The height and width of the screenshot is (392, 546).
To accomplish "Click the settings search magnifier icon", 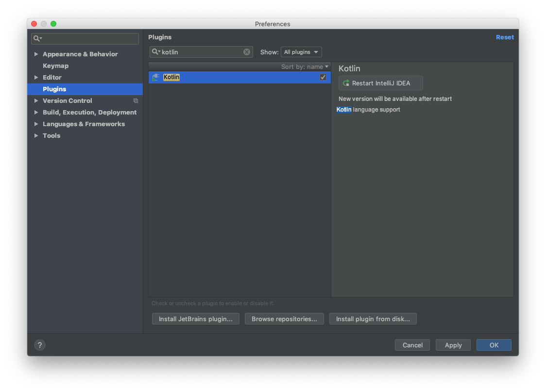I will tap(37, 38).
